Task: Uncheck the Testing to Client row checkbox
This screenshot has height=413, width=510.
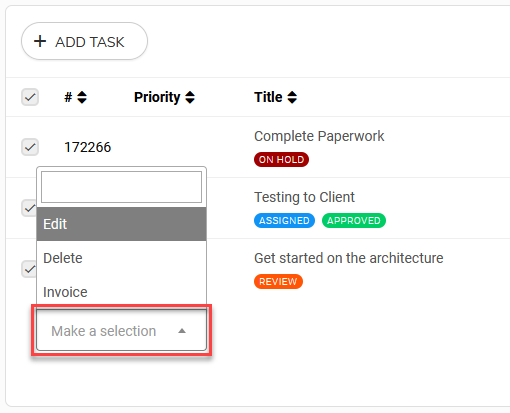Action: [29, 208]
